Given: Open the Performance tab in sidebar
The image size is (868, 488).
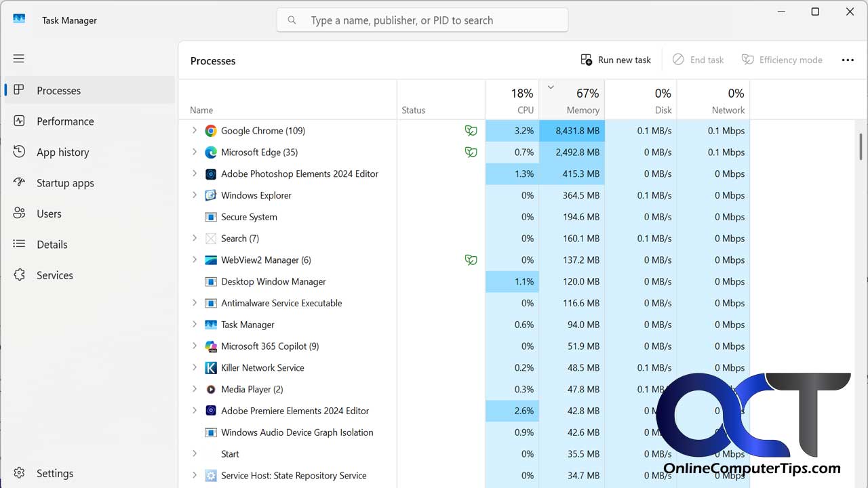Looking at the screenshot, I should pyautogui.click(x=90, y=121).
